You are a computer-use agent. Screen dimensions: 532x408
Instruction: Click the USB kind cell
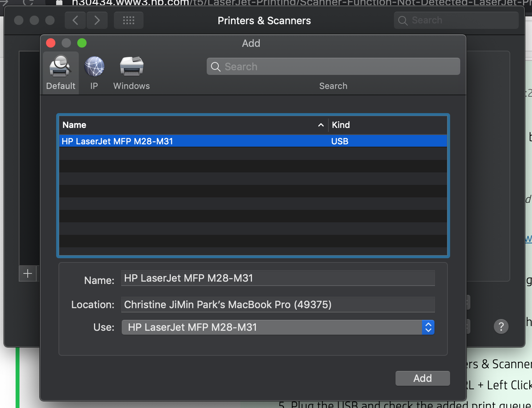(340, 141)
